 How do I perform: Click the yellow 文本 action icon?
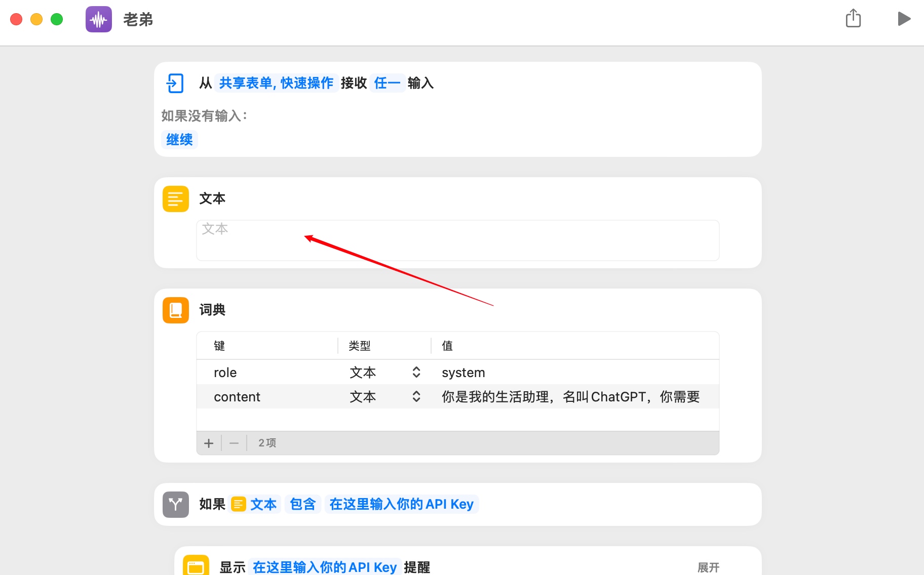[x=176, y=199]
